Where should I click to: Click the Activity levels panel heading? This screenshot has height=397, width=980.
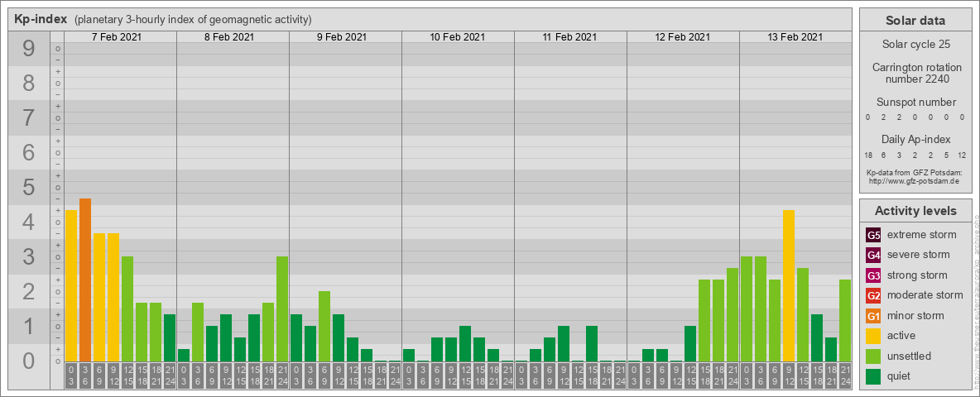[x=916, y=211]
